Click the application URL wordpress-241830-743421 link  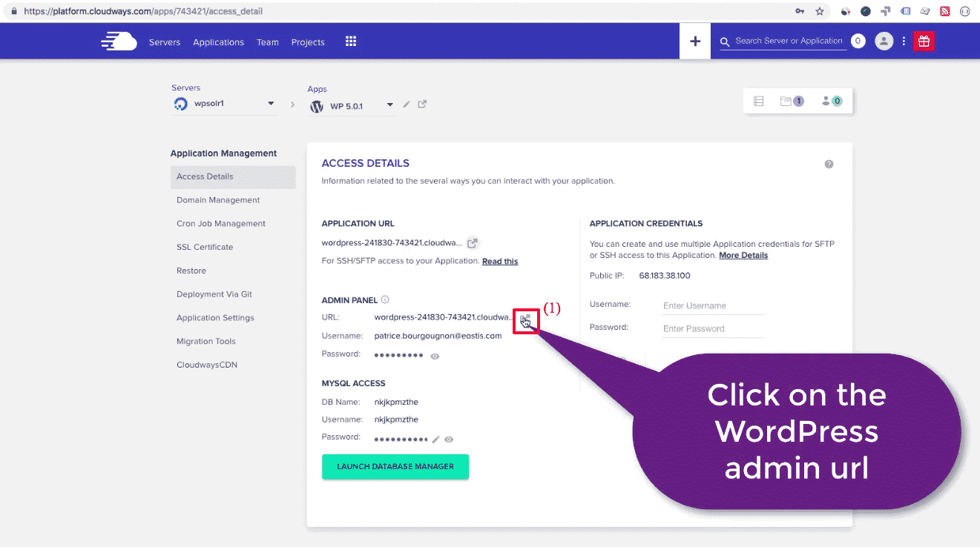pyautogui.click(x=392, y=242)
